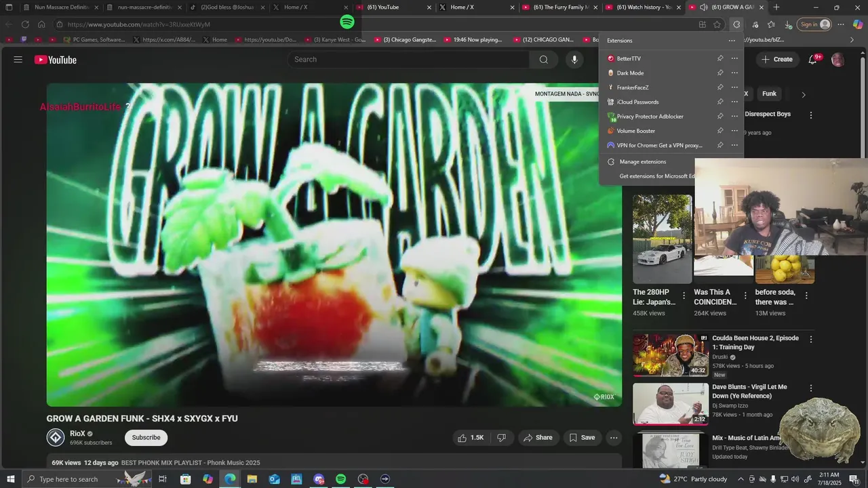Open more actions below the video
This screenshot has width=868, height=488.
click(614, 438)
